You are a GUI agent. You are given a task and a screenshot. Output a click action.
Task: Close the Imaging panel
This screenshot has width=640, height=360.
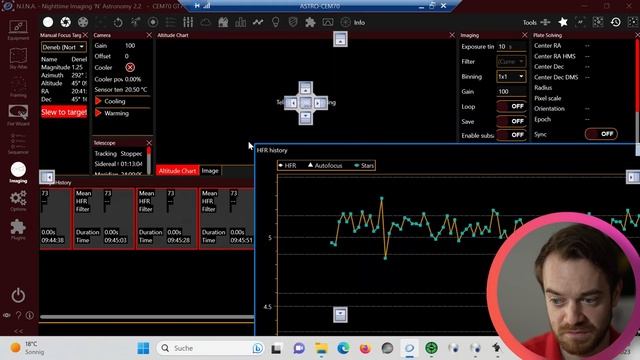524,35
